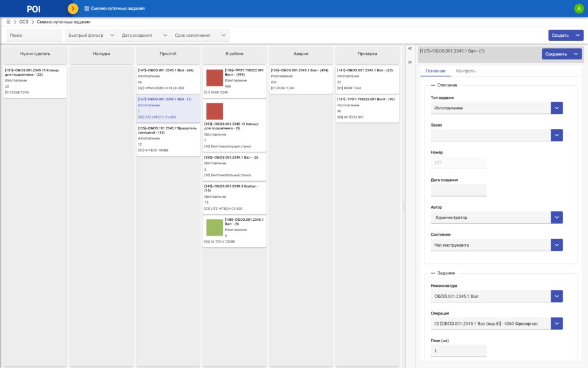Click red swatch on card 153 Кольцо

tap(215, 112)
